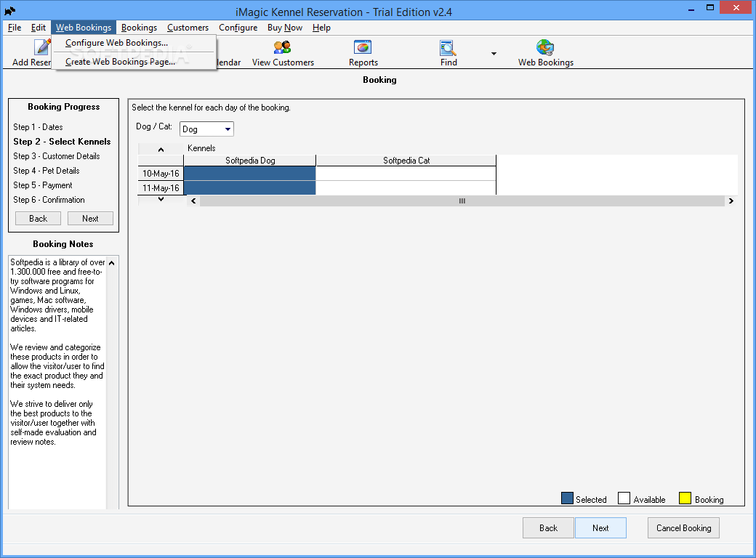The image size is (756, 558).
Task: Click the Add Reservation pencil icon
Action: point(42,47)
